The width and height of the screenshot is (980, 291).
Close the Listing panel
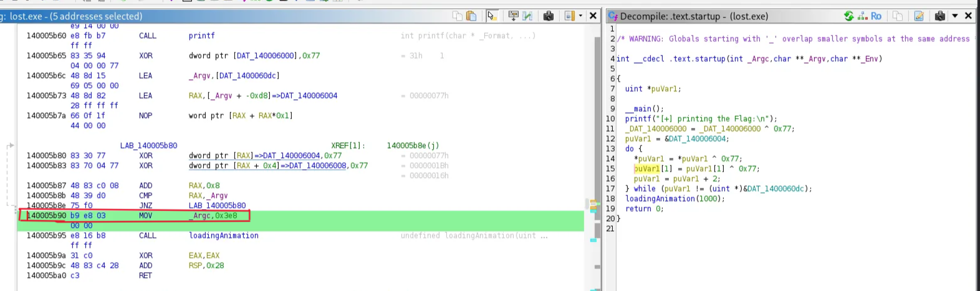coord(593,16)
